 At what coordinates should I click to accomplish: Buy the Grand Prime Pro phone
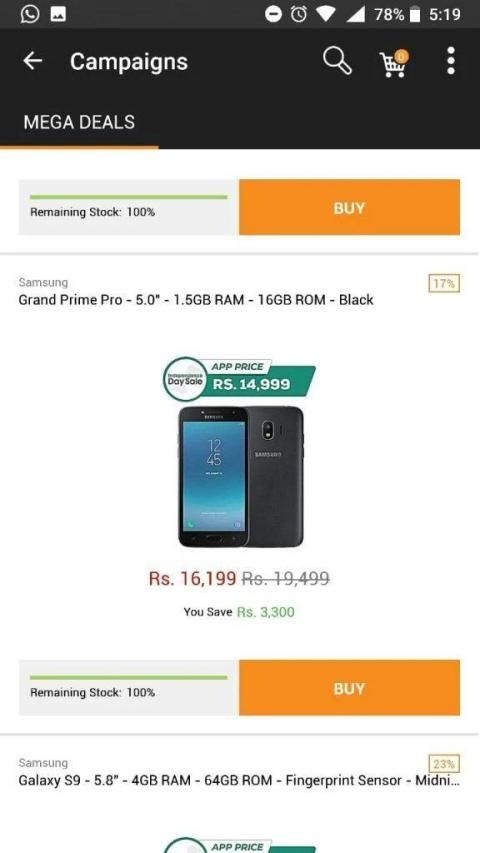pos(349,688)
